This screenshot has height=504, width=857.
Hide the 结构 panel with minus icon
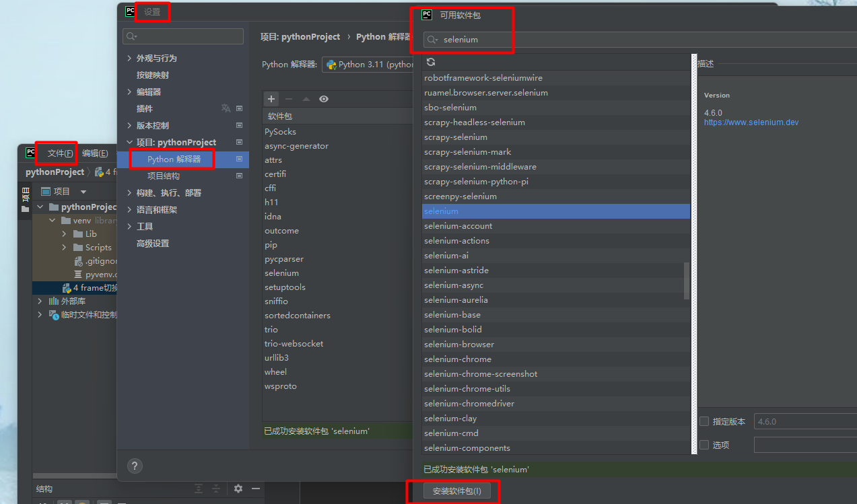pyautogui.click(x=255, y=489)
